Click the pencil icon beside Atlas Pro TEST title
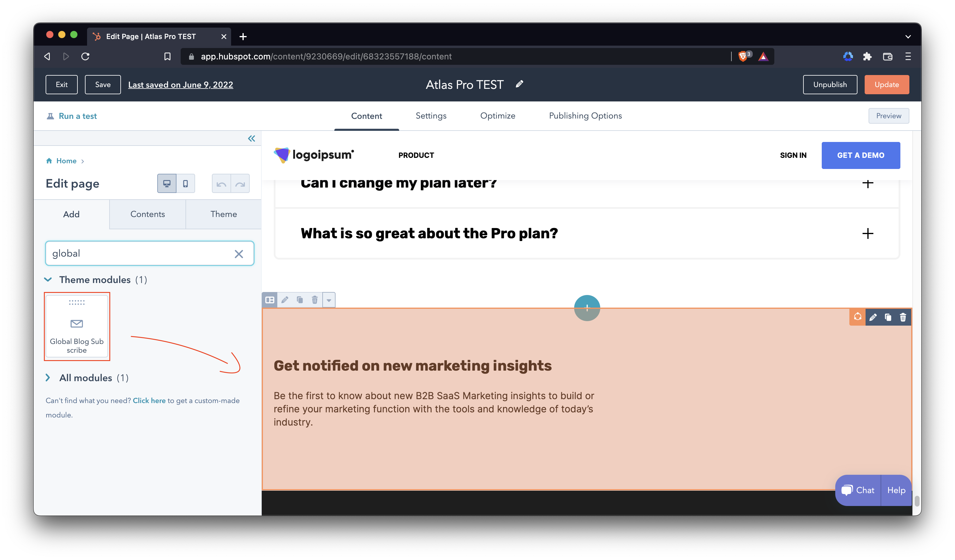Screen dimensions: 955x560 coord(519,84)
